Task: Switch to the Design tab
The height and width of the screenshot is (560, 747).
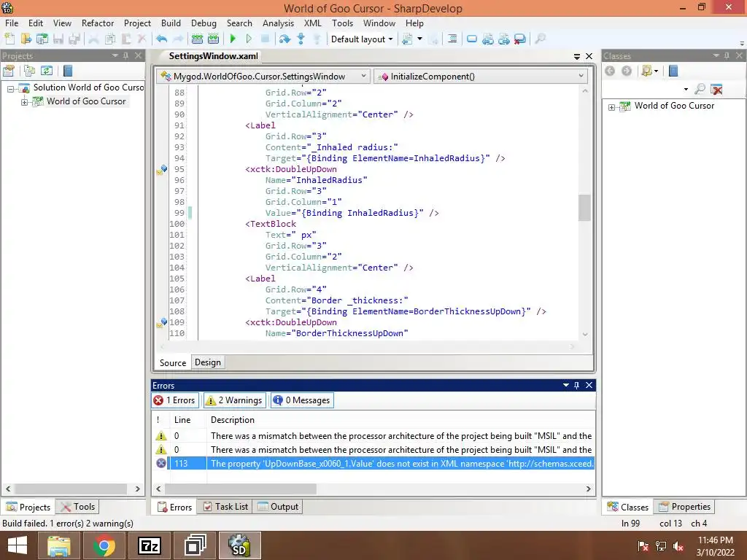Action: click(x=208, y=362)
